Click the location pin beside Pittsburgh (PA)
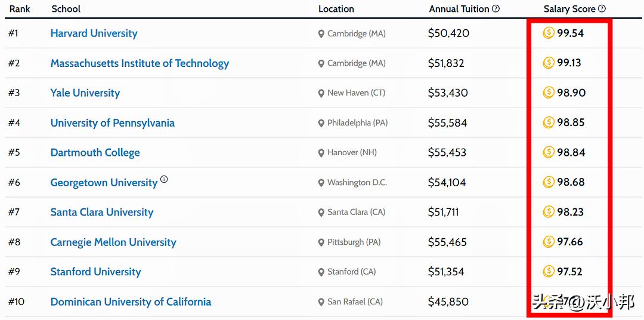 click(x=321, y=243)
